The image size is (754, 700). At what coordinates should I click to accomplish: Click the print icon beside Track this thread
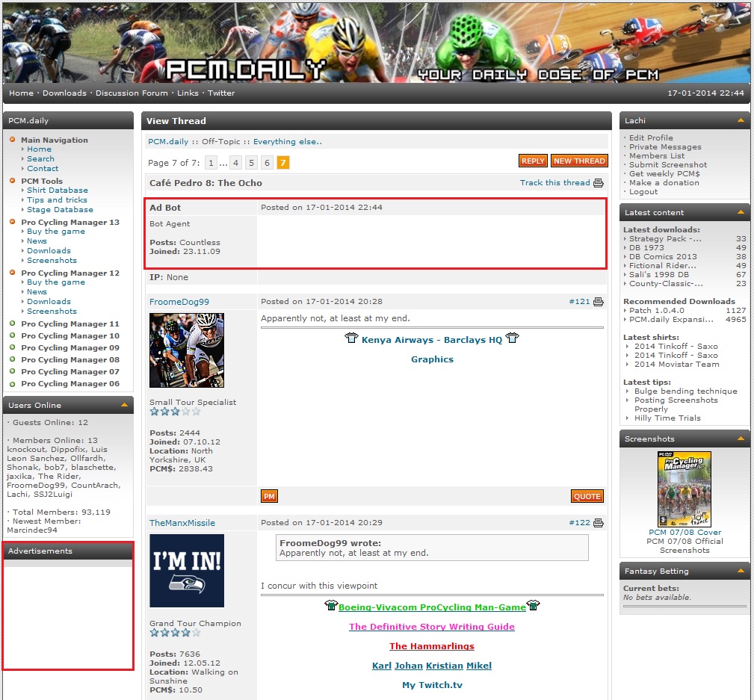(598, 183)
